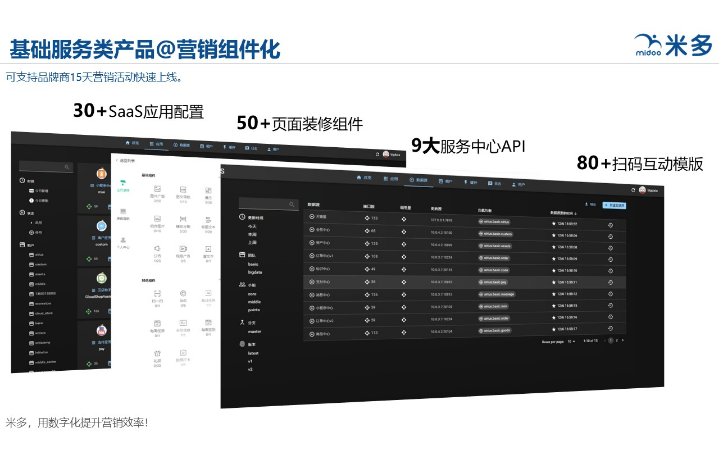
Task: Click the blue create button above the table
Action: tap(614, 205)
